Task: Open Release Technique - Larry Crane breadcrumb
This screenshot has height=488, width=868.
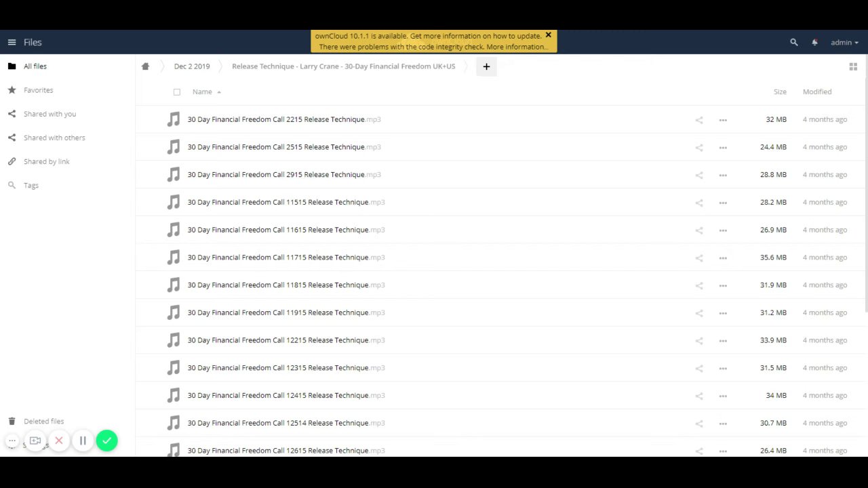Action: tap(343, 66)
